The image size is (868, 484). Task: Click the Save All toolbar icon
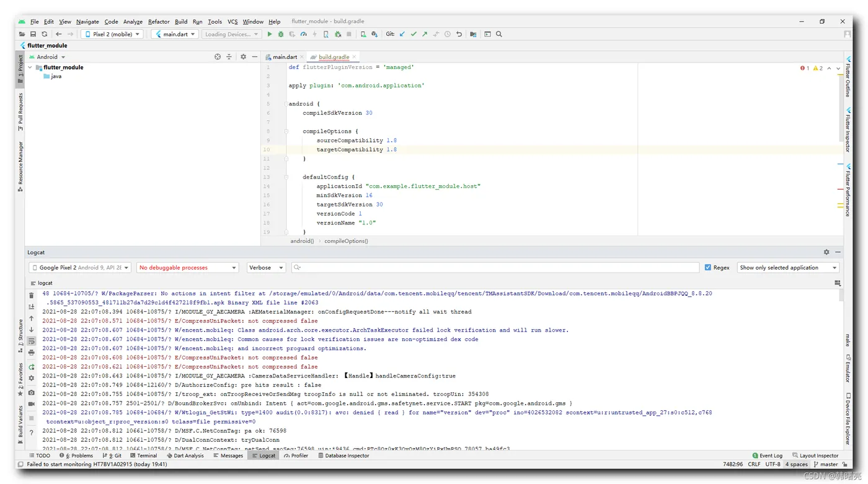pyautogui.click(x=33, y=34)
